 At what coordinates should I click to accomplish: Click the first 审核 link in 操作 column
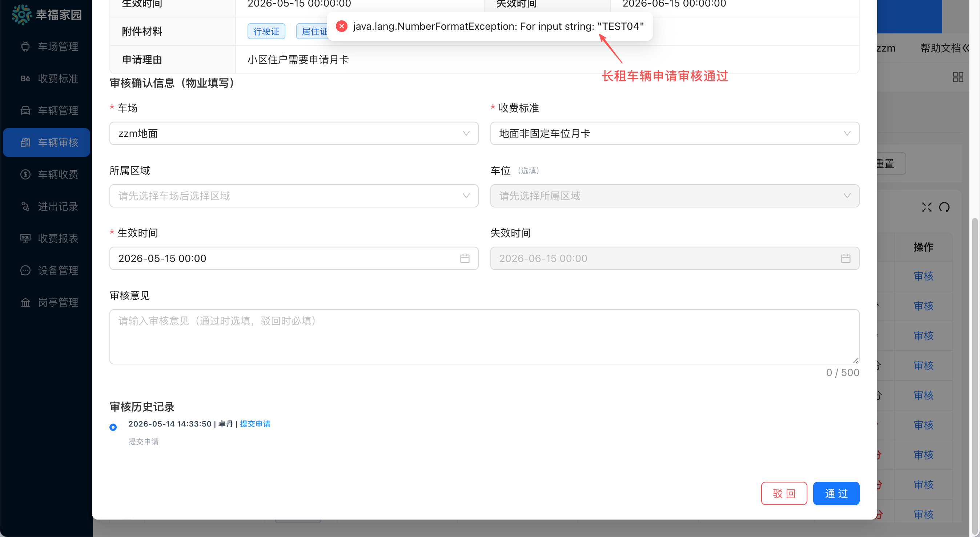924,276
